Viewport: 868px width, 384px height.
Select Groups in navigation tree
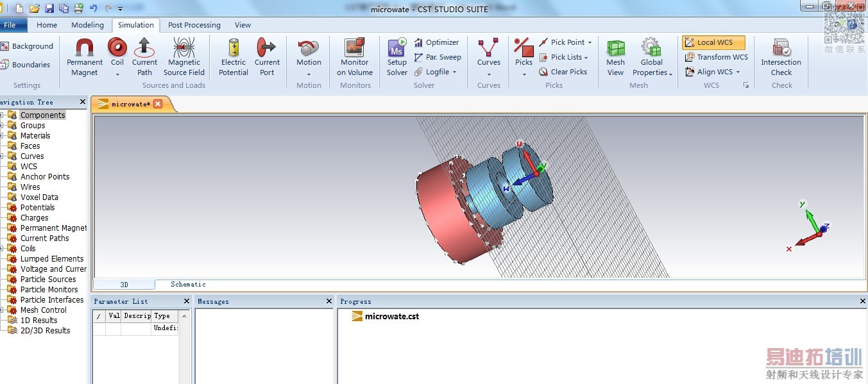(x=33, y=126)
